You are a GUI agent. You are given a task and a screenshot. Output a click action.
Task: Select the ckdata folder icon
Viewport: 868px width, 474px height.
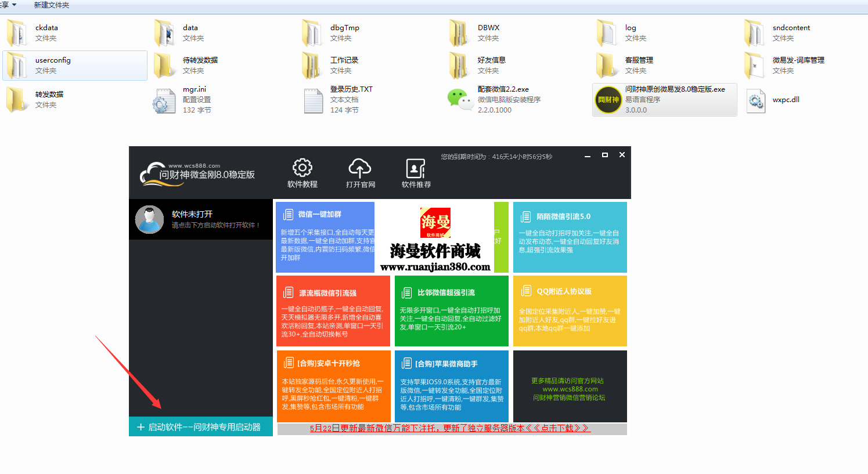coord(17,32)
